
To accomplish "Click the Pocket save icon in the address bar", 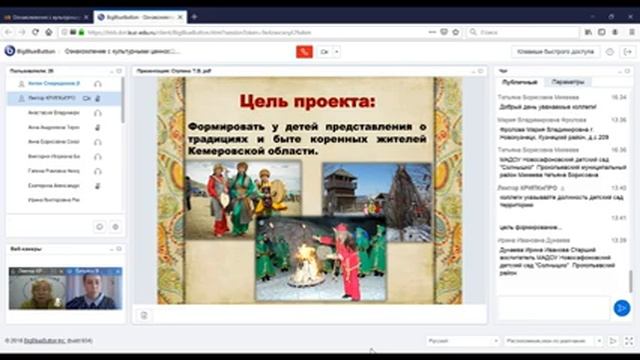I will coord(444,32).
